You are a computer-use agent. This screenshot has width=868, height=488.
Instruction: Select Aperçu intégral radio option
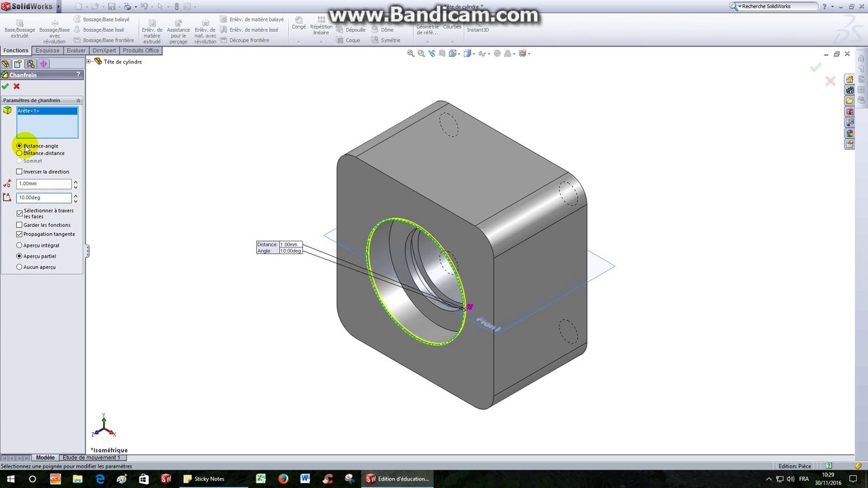37,245
